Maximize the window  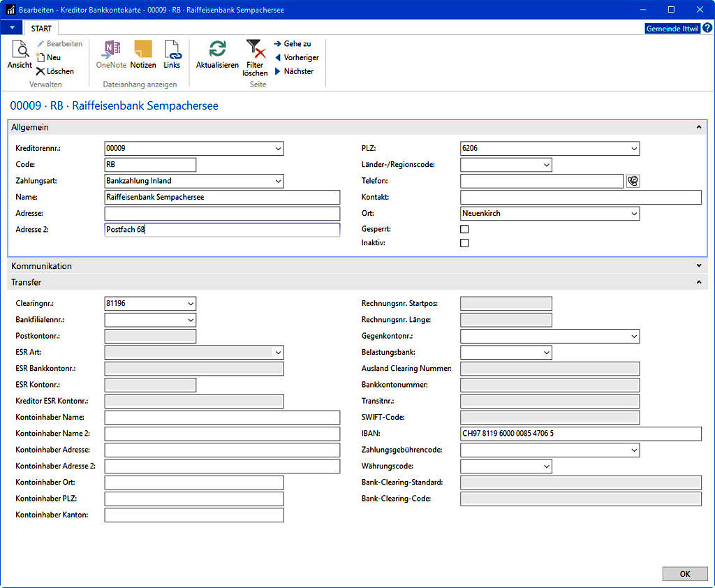(x=671, y=10)
